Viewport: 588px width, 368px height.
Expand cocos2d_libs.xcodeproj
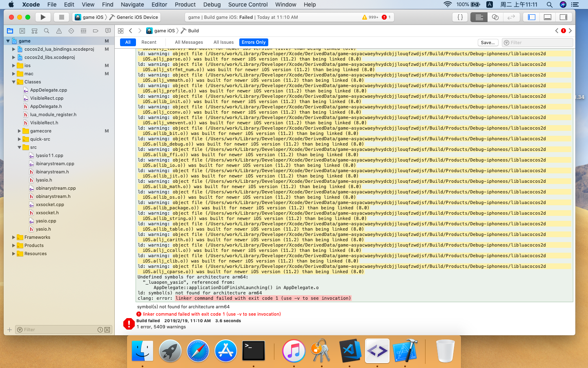tap(13, 57)
